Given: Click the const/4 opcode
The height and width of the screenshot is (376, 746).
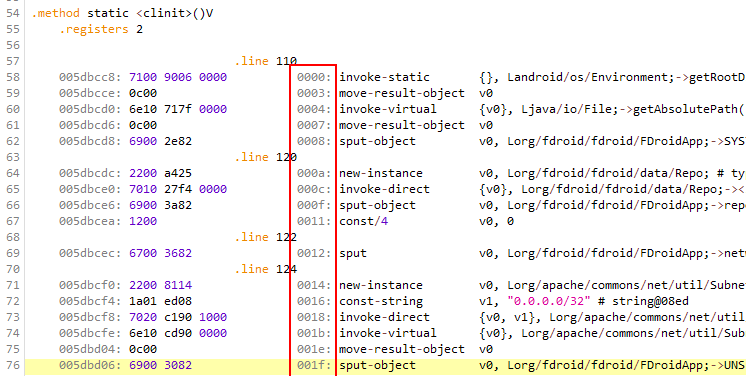Looking at the screenshot, I should 363,221.
